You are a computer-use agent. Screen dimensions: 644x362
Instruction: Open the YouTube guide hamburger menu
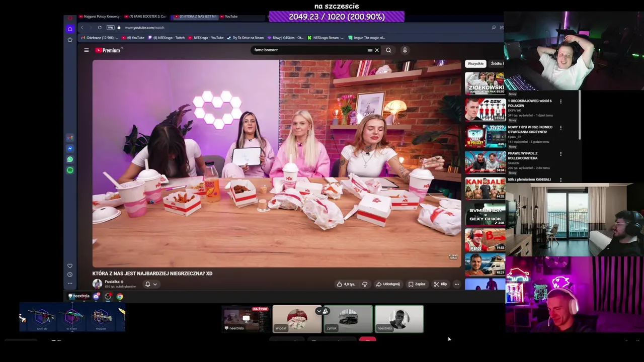86,50
